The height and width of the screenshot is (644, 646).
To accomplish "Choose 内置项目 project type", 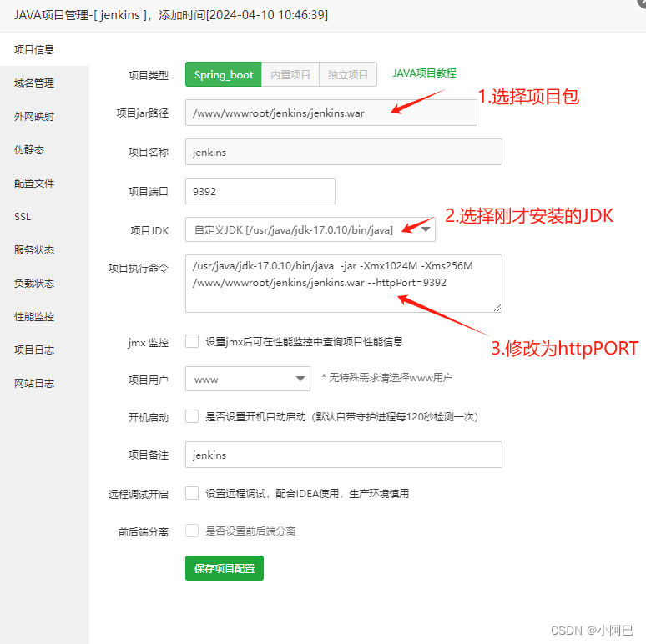I will [290, 74].
